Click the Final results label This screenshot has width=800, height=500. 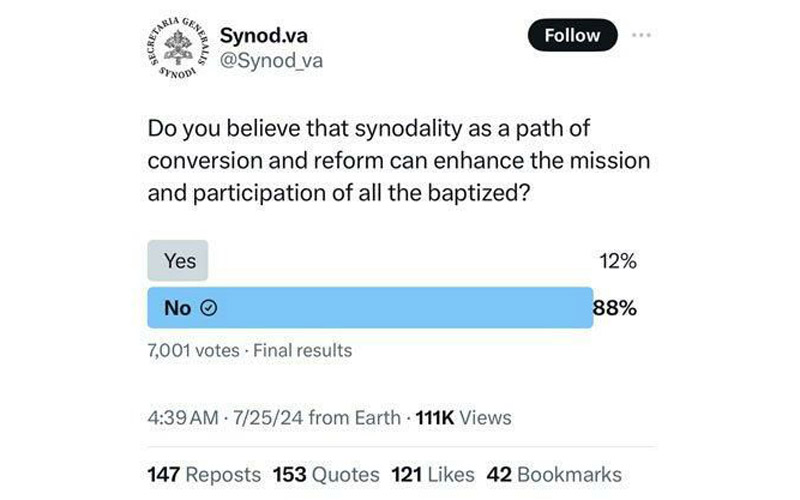coord(302,350)
